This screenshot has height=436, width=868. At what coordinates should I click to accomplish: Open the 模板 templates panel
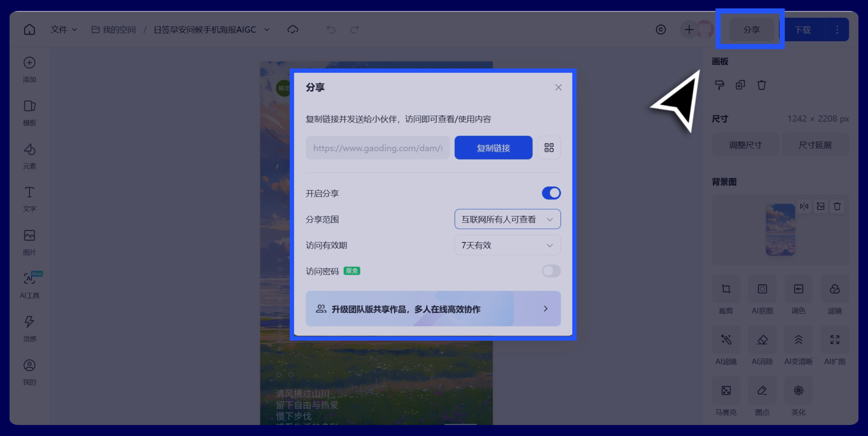point(29,113)
